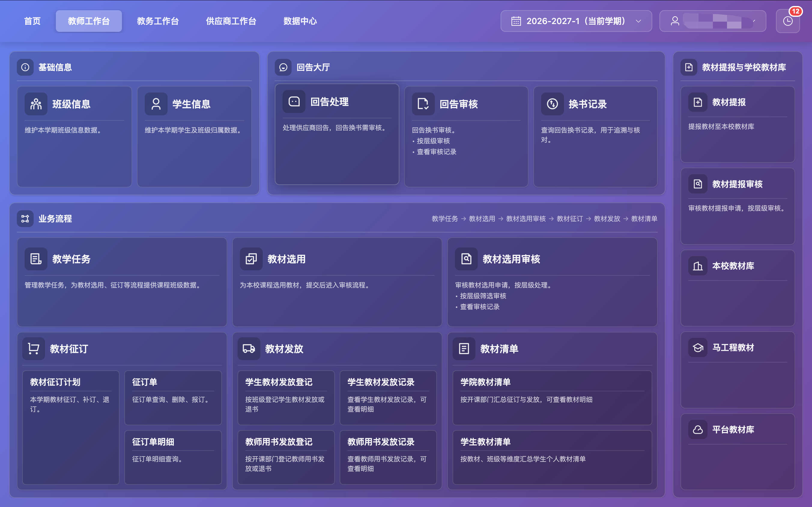Image resolution: width=812 pixels, height=507 pixels.
Task: Open 学生教材发放记录 sub-card
Action: click(x=388, y=398)
